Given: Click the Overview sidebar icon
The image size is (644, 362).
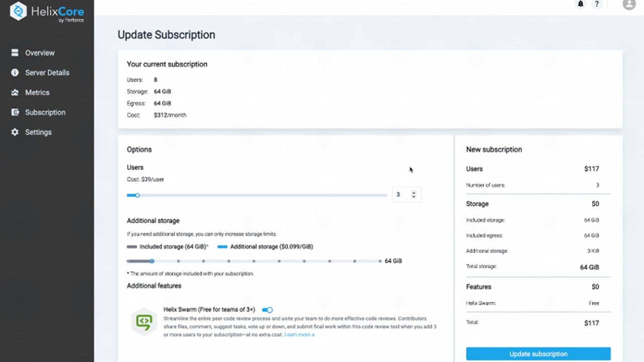Looking at the screenshot, I should [15, 53].
